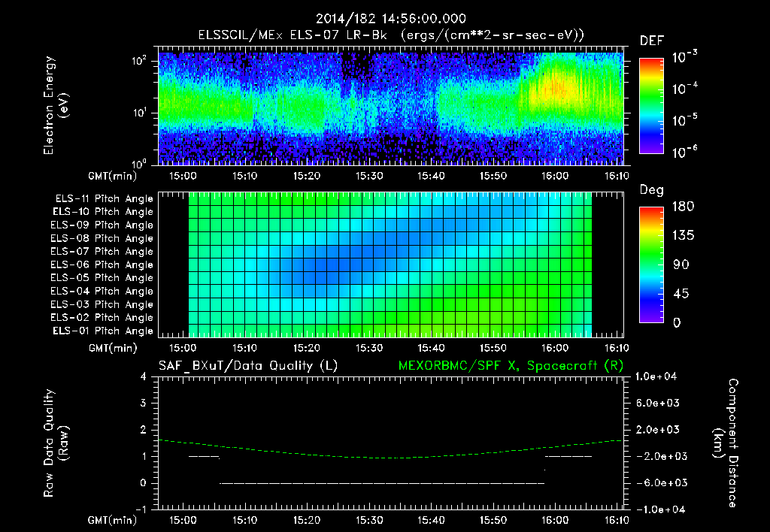This screenshot has height=532, width=770.
Task: Click the 10^-6 DEF scale value
Action: (x=684, y=152)
